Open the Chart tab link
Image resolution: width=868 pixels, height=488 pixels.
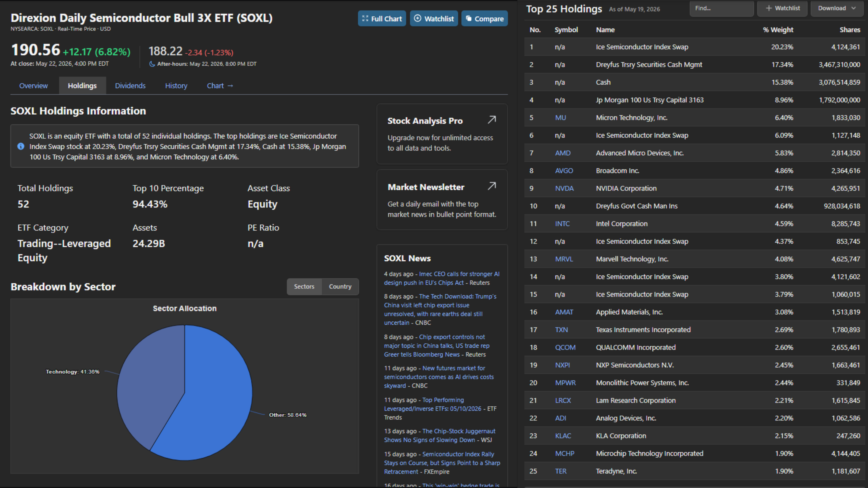click(220, 86)
